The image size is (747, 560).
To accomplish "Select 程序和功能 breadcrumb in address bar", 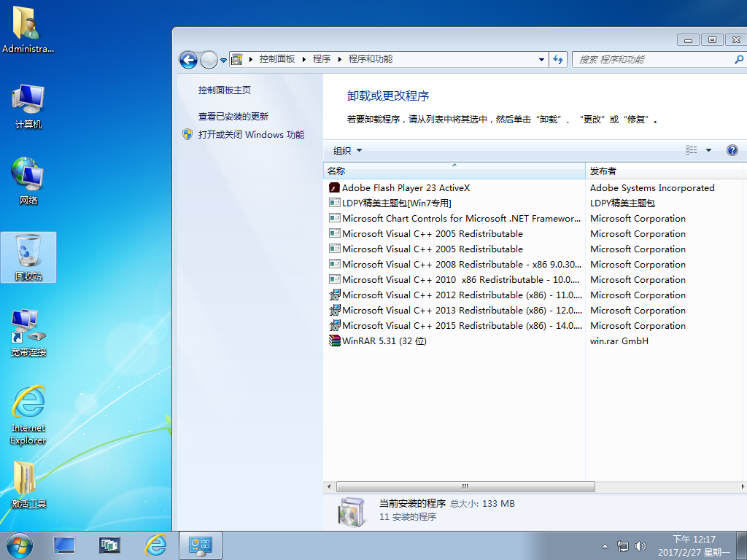I will point(370,59).
